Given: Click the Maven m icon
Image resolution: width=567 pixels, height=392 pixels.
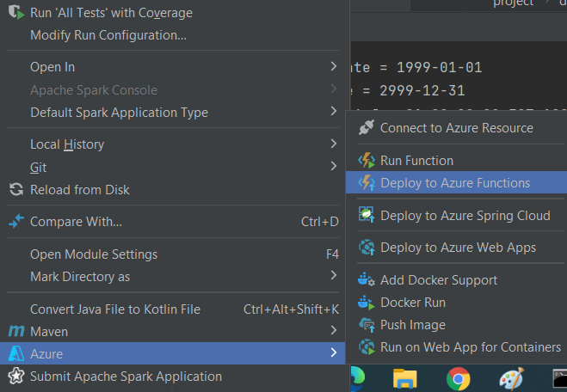Looking at the screenshot, I should (16, 331).
